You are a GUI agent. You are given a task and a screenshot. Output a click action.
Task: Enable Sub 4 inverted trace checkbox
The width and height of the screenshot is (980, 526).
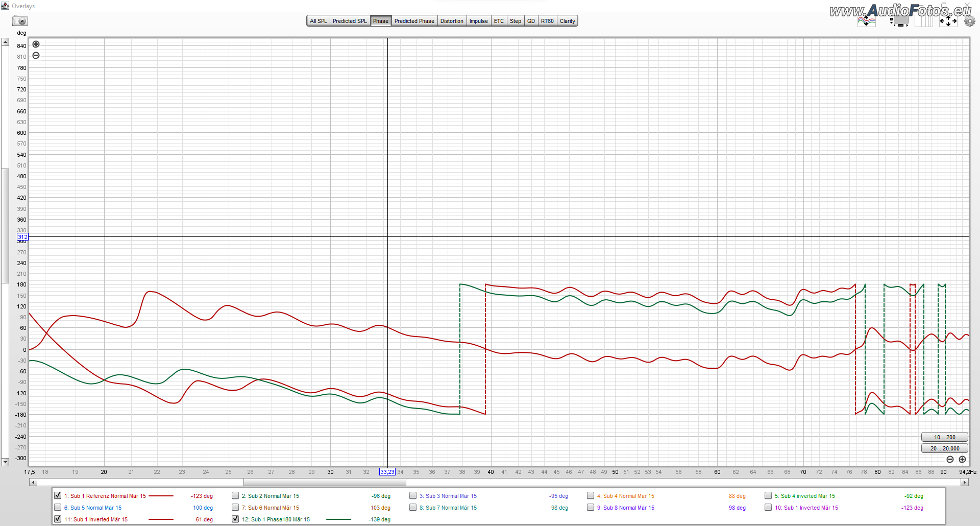(x=768, y=495)
